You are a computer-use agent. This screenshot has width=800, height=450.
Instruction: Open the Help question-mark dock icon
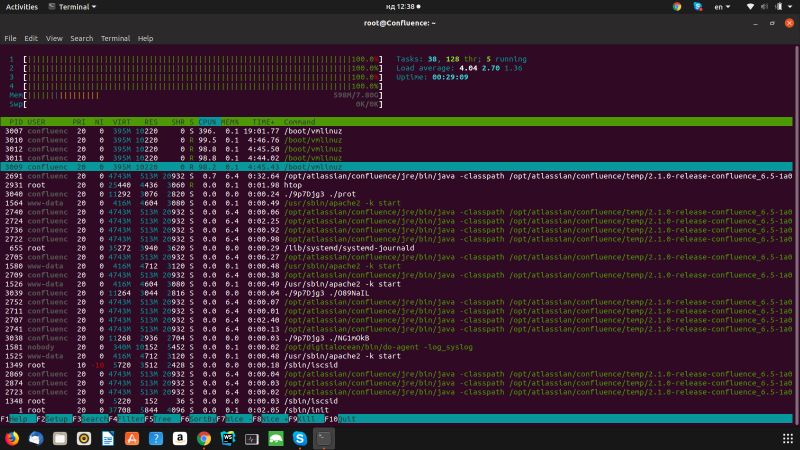coord(156,438)
